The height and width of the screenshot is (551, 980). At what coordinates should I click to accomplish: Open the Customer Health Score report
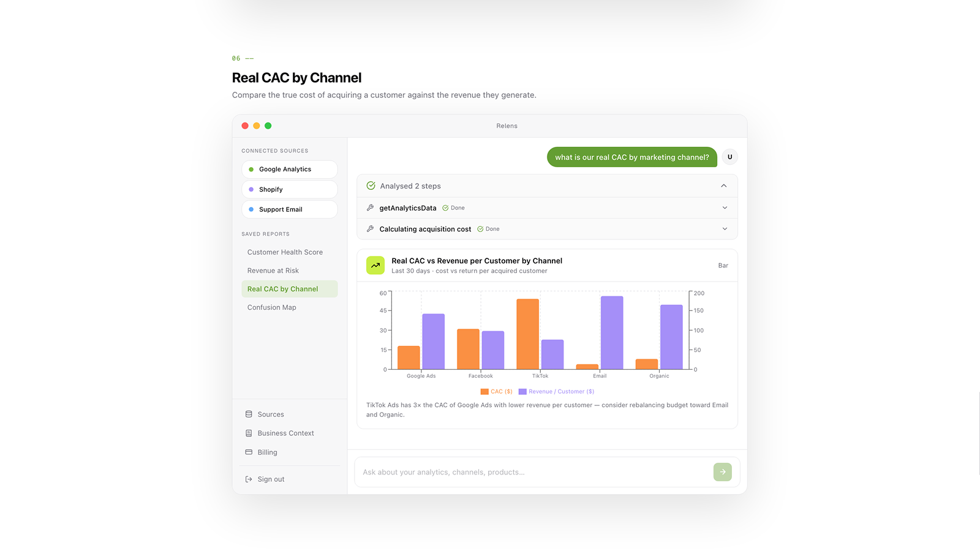[285, 252]
